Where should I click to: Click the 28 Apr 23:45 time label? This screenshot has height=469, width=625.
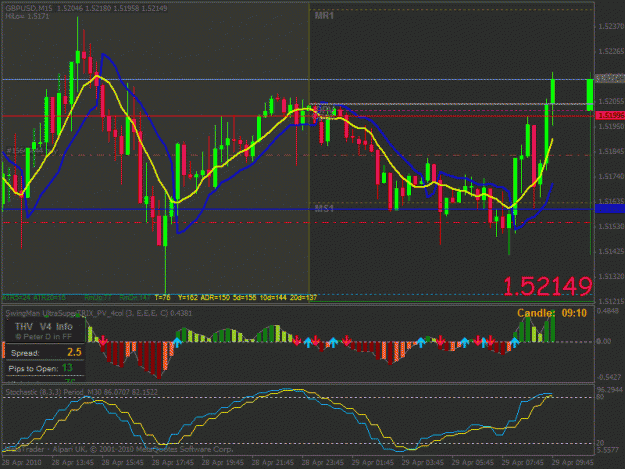[322, 463]
